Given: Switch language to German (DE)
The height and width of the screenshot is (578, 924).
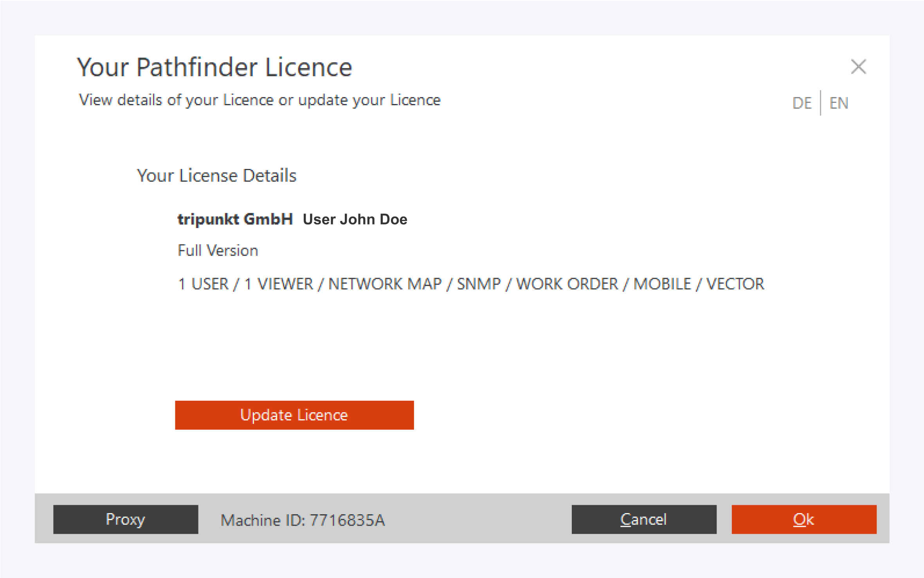Looking at the screenshot, I should 802,103.
